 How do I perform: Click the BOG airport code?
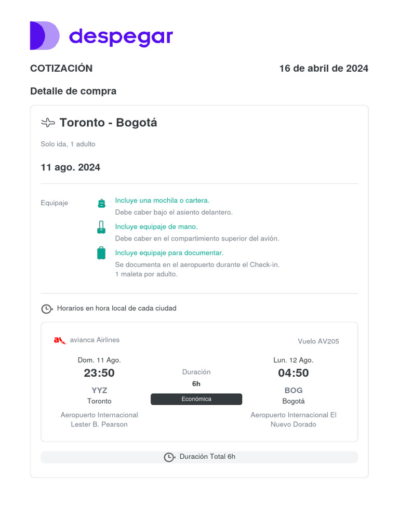click(x=294, y=390)
